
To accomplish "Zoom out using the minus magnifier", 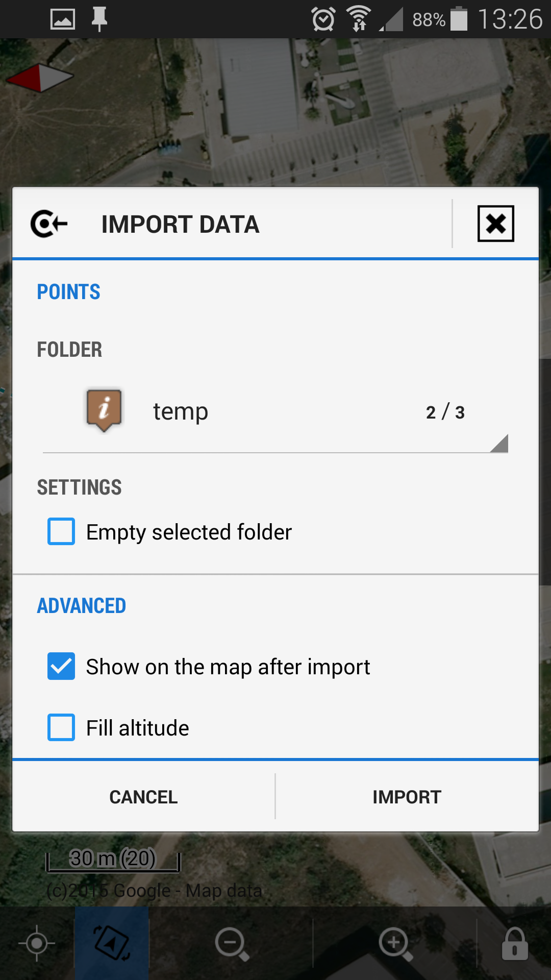I will pos(232,943).
